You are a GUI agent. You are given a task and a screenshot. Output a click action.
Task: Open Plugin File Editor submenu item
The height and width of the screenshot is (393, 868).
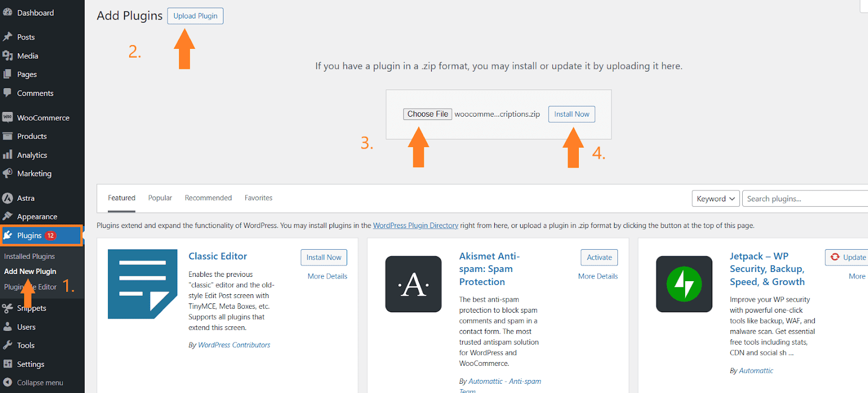(x=30, y=287)
